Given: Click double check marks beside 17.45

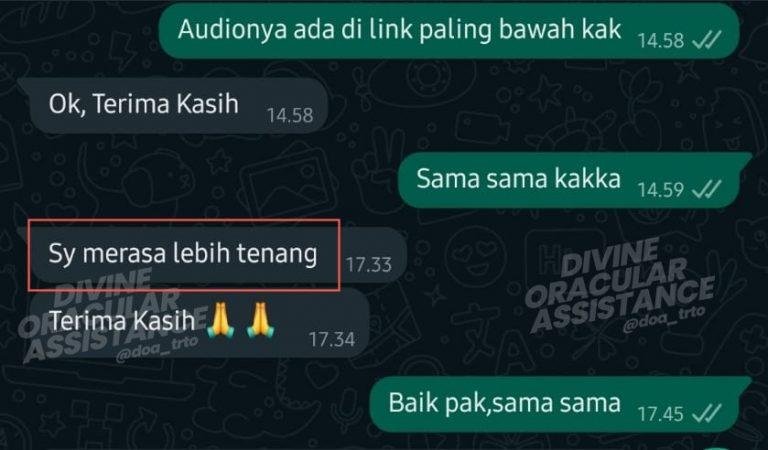Looking at the screenshot, I should click(706, 413).
